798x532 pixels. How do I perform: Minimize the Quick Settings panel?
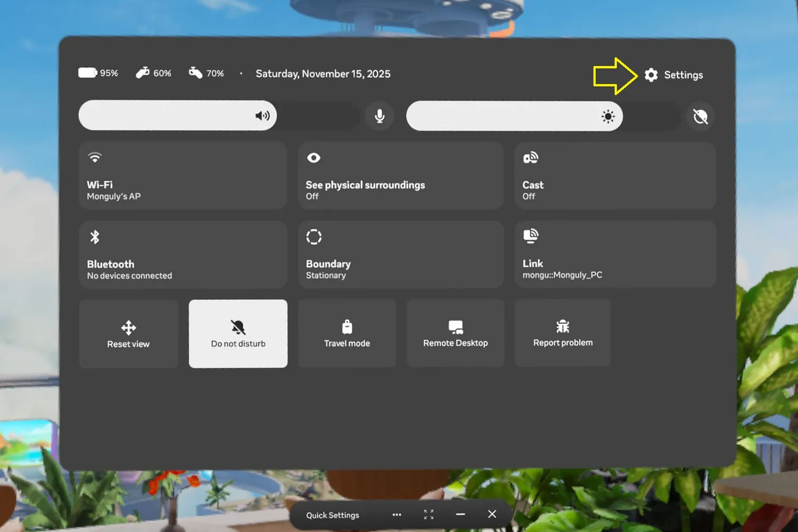coord(460,514)
